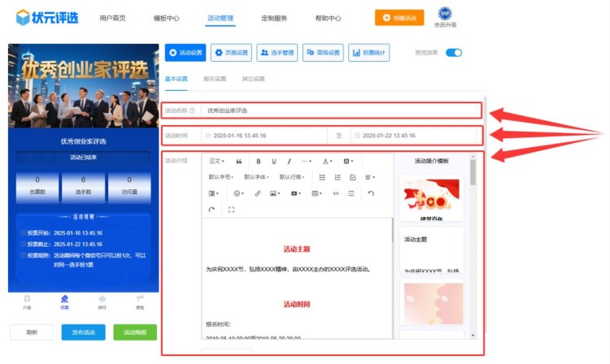Click the blockquote icon in the editor
Screen dimensions: 610x364
click(x=239, y=161)
